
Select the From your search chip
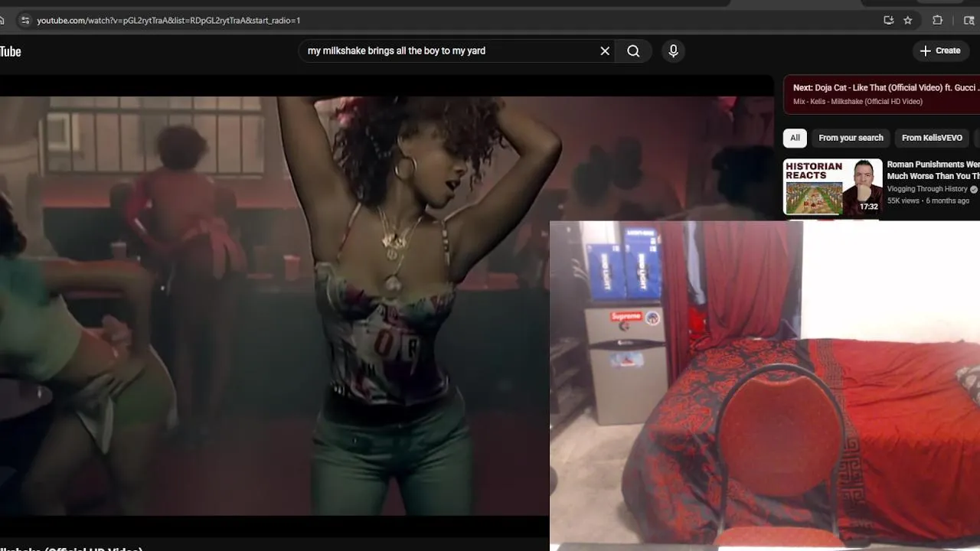point(851,138)
